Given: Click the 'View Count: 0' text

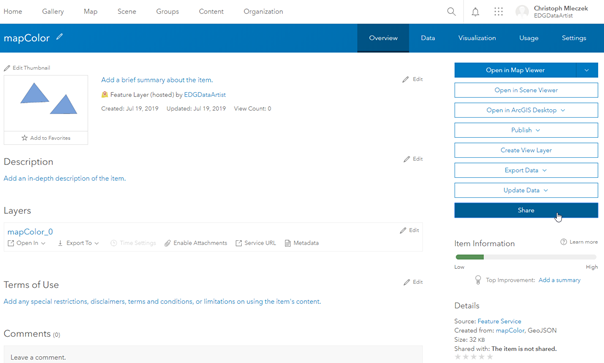Looking at the screenshot, I should tap(252, 109).
